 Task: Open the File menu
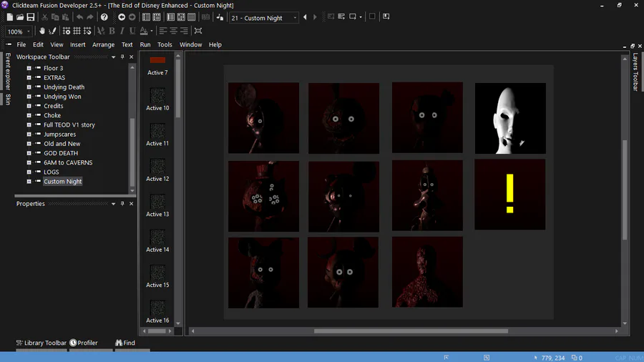point(21,45)
